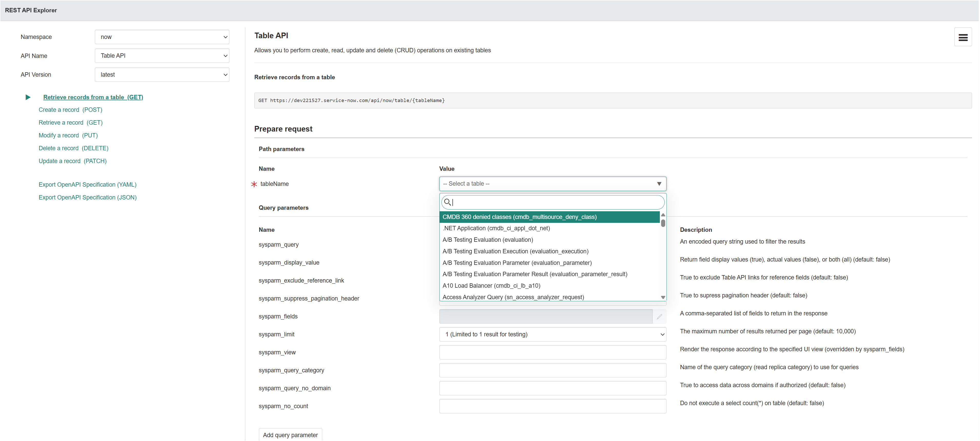The image size is (980, 441).
Task: Click the pencil icon beside sysparm_fields
Action: (x=659, y=317)
